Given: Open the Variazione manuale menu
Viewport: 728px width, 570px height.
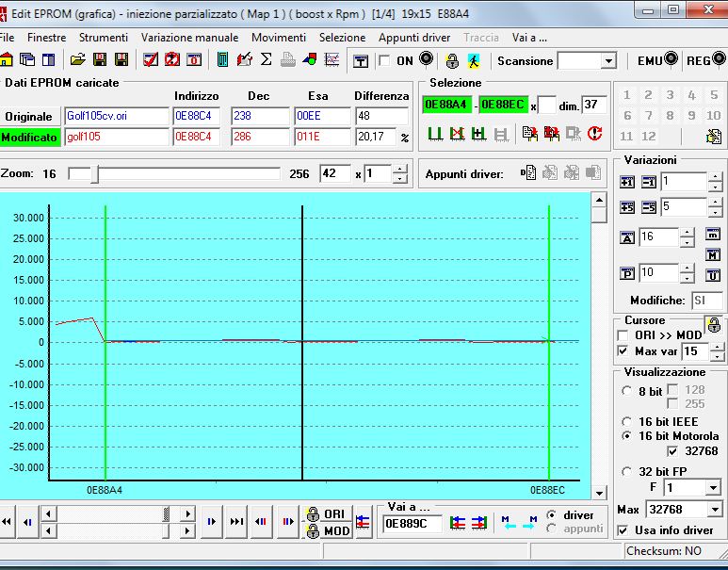Looking at the screenshot, I should 189,38.
